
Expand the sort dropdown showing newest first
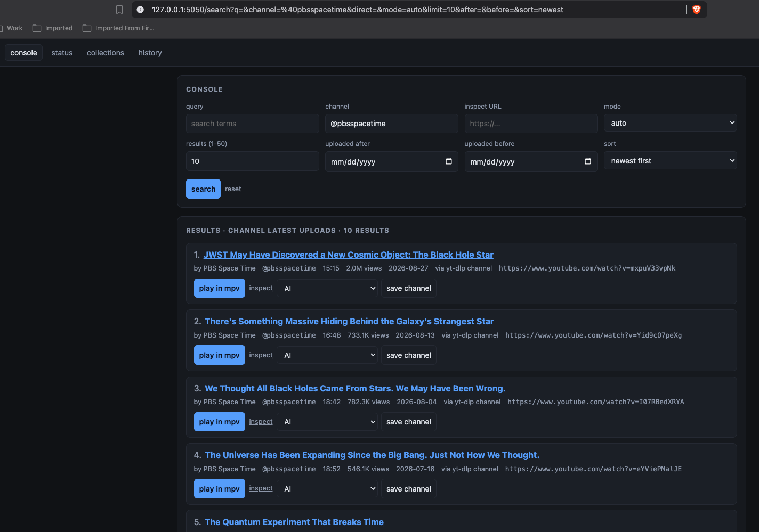click(671, 161)
